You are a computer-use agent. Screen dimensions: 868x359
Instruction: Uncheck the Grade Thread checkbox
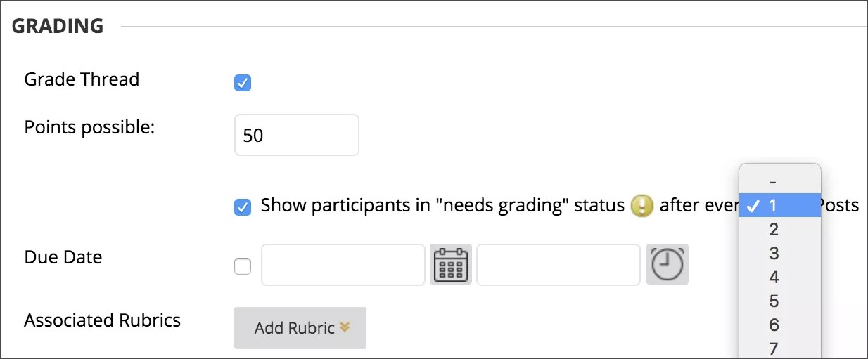(x=243, y=84)
